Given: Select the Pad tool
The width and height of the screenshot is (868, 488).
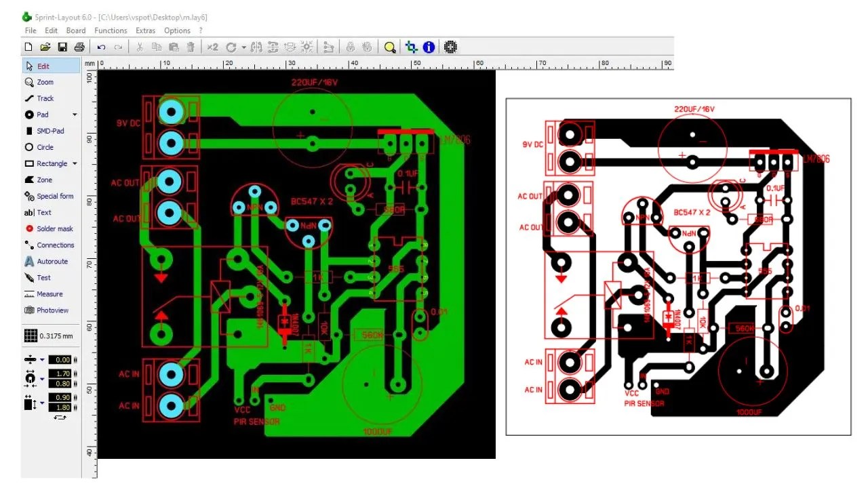Looking at the screenshot, I should tap(41, 115).
